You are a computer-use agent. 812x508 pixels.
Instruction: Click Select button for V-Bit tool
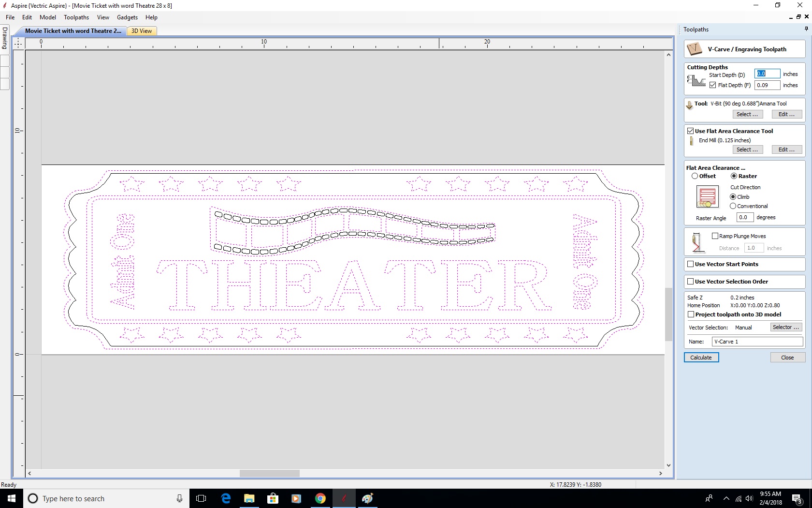(747, 114)
